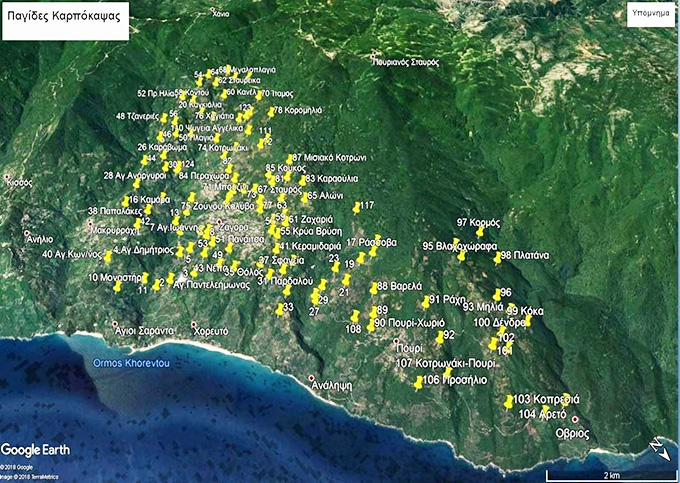680x483 pixels.
Task: Click the 97 Κορμός yellow pushpin
Action: (x=481, y=232)
